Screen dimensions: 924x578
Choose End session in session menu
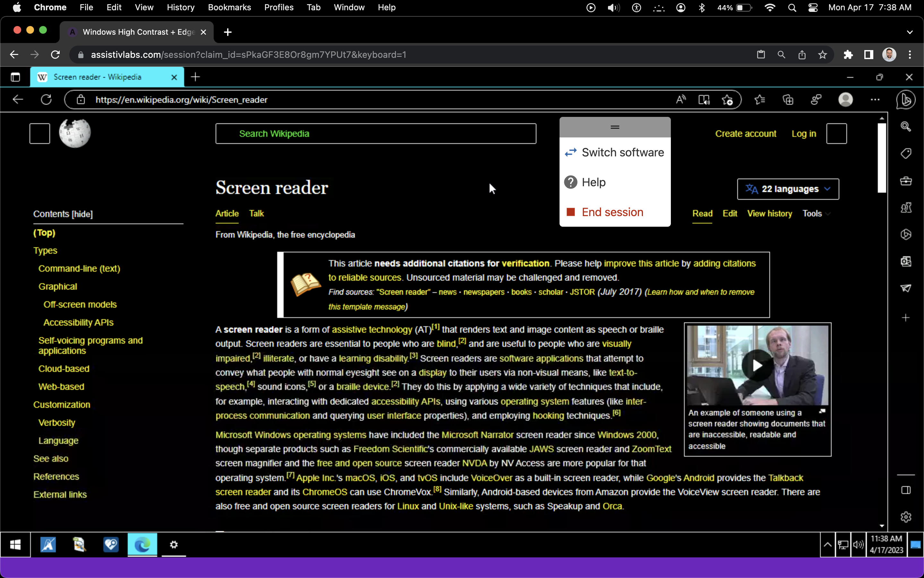click(605, 212)
